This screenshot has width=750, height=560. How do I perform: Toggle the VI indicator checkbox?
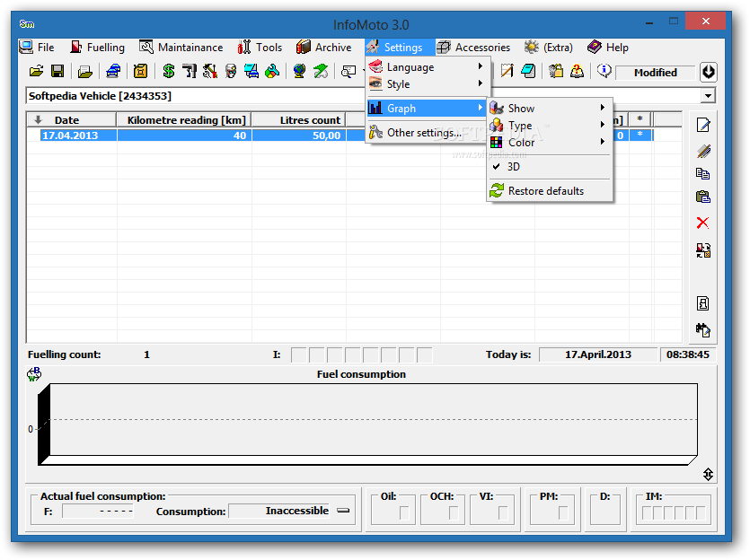[x=503, y=513]
